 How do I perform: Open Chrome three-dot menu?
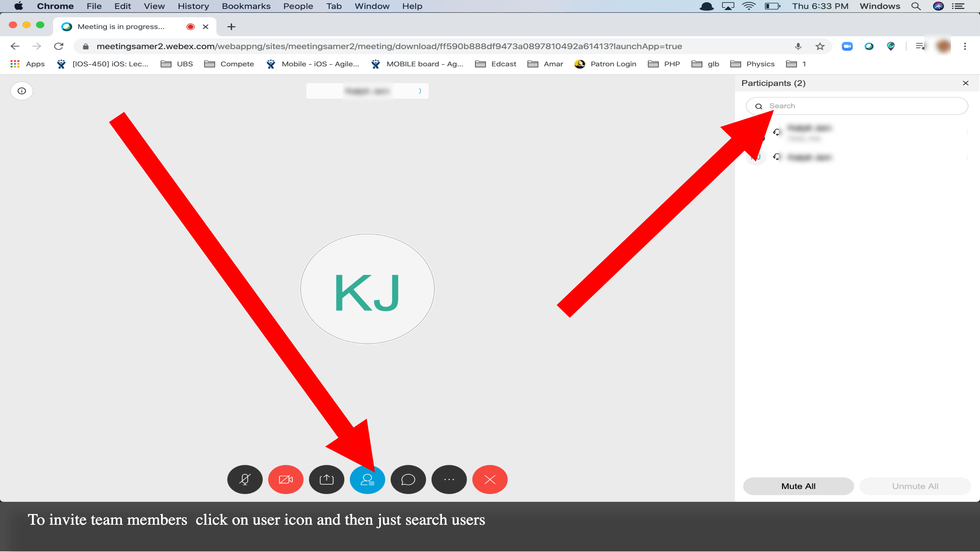[965, 46]
